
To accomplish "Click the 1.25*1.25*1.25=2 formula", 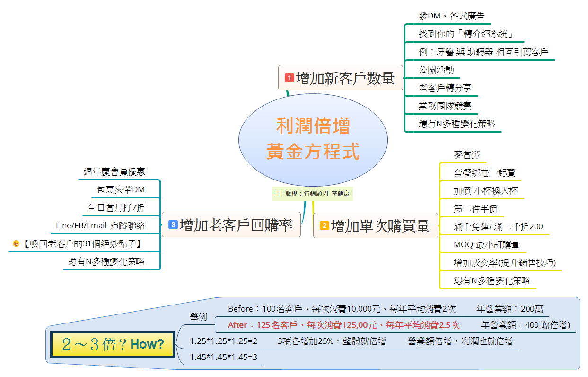I will [x=224, y=341].
